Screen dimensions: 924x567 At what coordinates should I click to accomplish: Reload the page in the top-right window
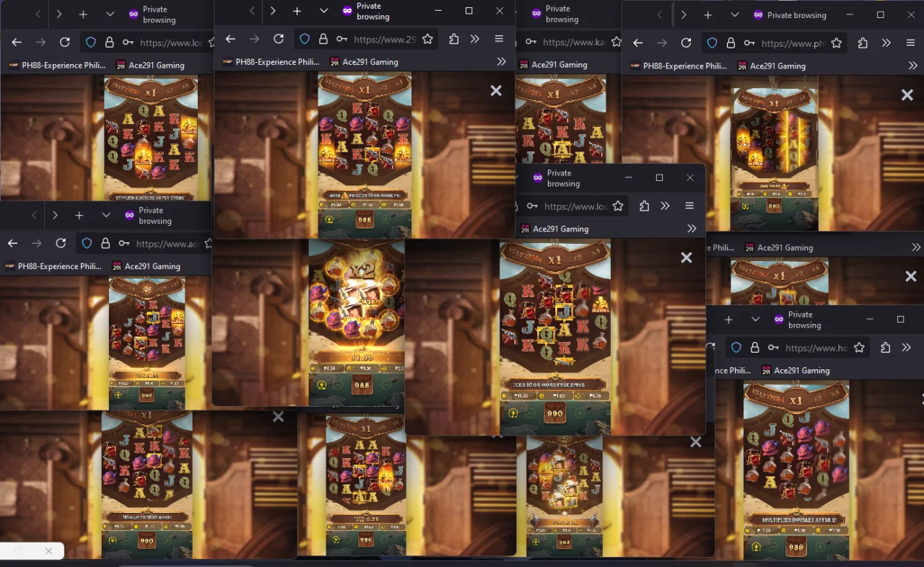[686, 43]
